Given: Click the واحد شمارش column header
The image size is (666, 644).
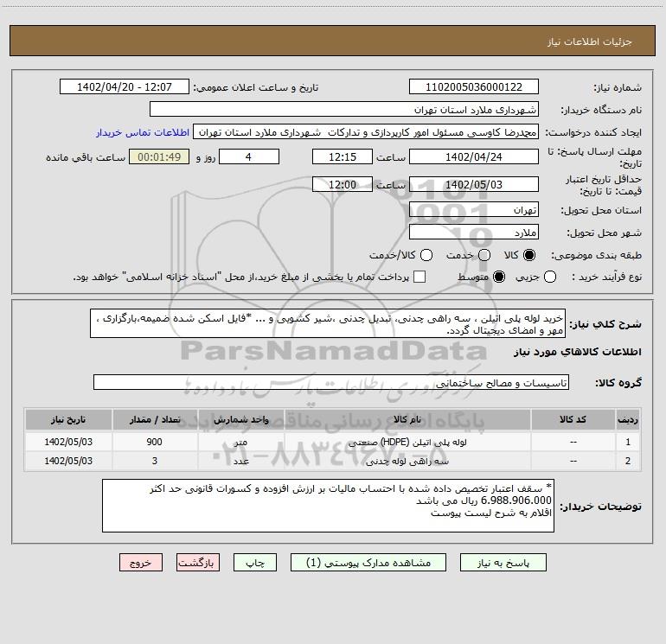Looking at the screenshot, I should click(240, 419).
